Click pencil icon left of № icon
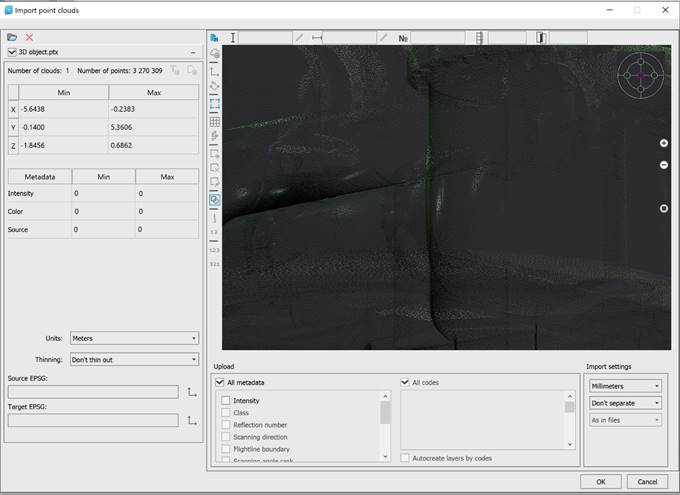The height and width of the screenshot is (495, 680). [x=383, y=38]
